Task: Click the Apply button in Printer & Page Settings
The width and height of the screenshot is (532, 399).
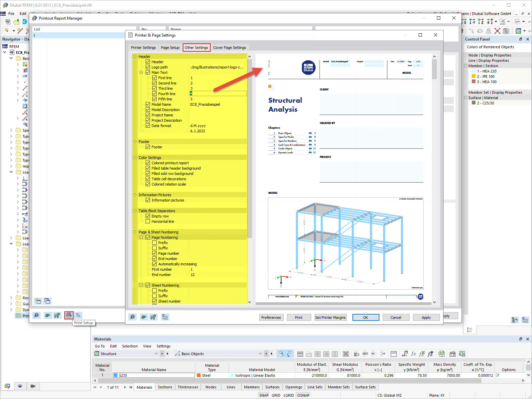Action: coord(426,318)
